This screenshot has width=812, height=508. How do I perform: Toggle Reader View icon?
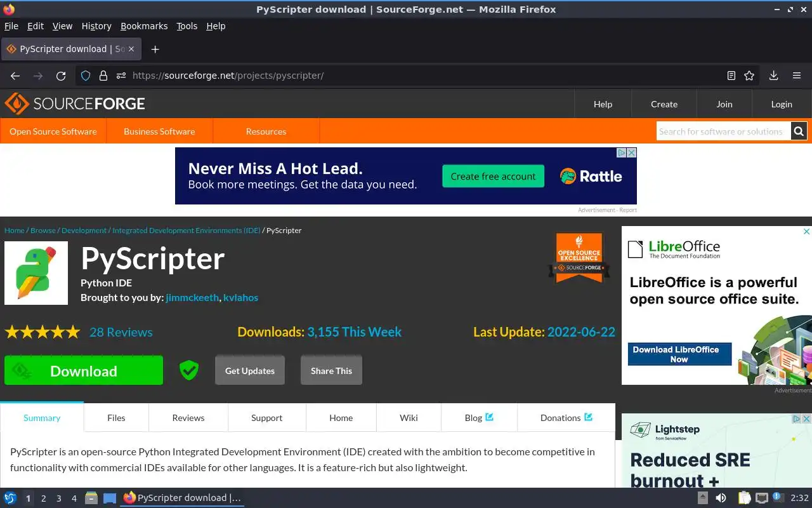point(731,76)
